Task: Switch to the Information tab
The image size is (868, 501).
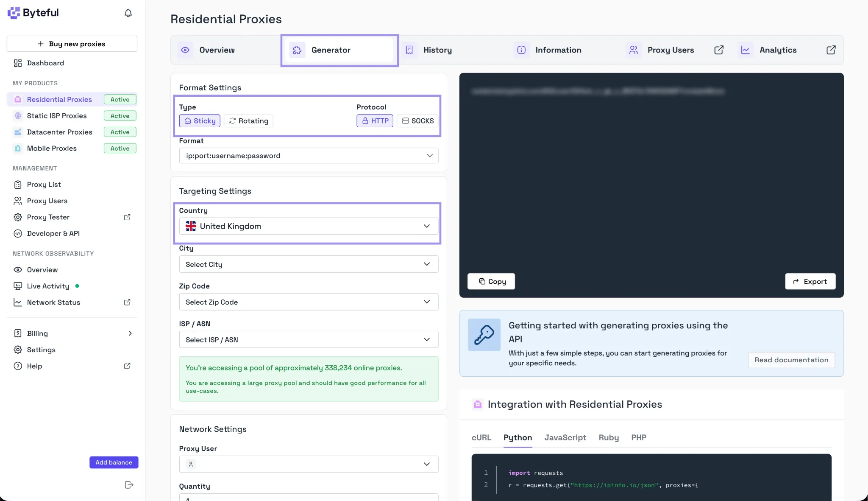Action: click(563, 50)
